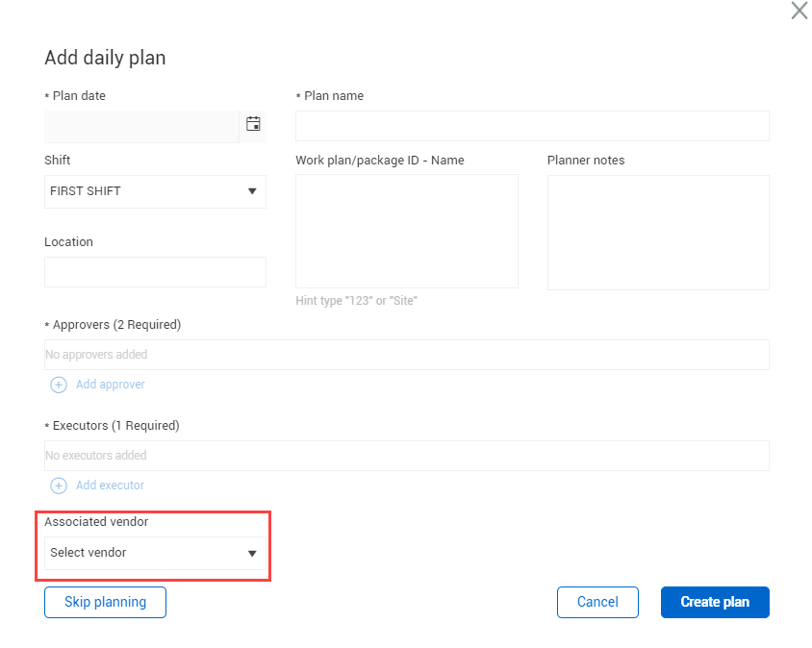Click the Create plan button
Screen dimensions: 812x648
click(714, 602)
